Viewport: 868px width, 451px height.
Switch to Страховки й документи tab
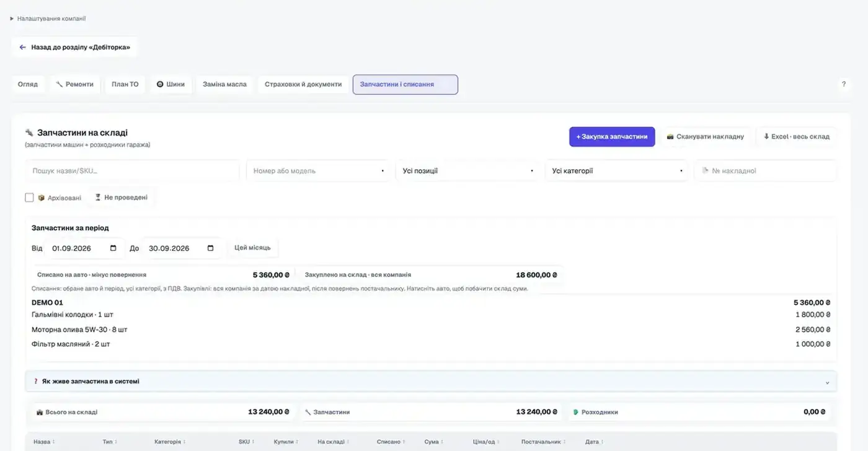coord(303,84)
